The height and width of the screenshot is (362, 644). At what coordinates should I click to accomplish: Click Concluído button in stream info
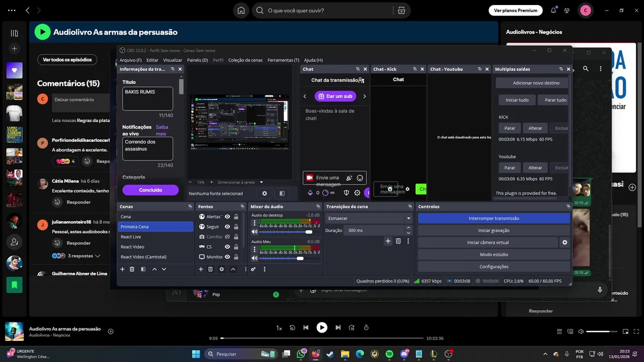click(150, 190)
